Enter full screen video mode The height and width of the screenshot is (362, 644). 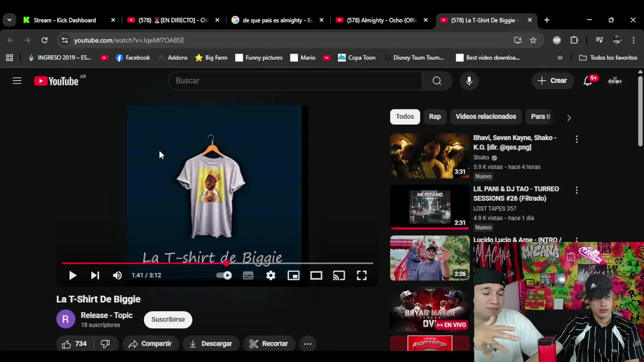[x=362, y=276]
